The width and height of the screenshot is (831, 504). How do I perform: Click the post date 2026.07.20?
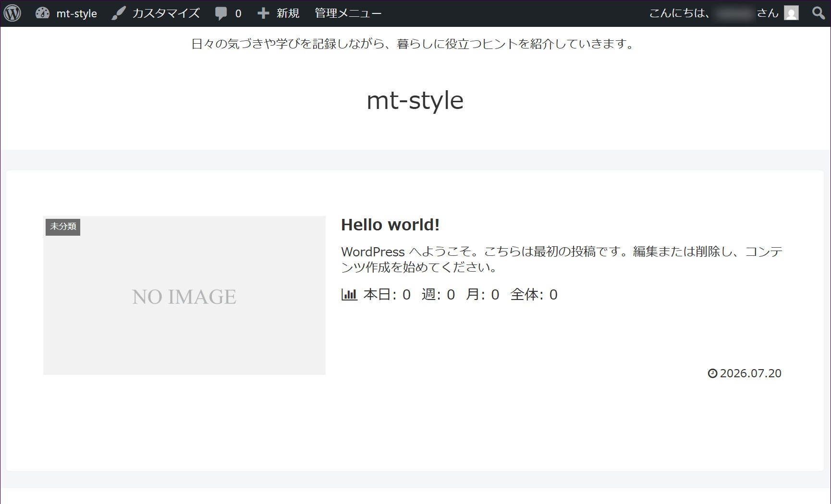point(751,373)
